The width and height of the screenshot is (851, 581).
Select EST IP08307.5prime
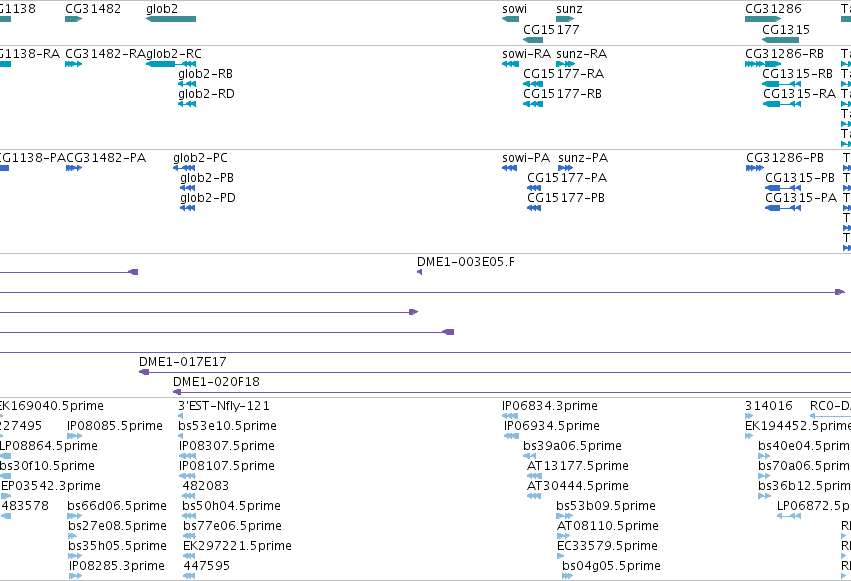187,456
